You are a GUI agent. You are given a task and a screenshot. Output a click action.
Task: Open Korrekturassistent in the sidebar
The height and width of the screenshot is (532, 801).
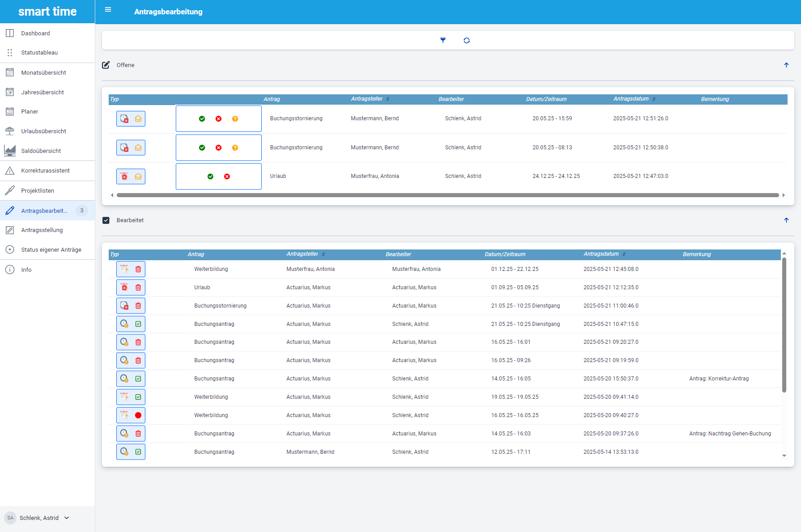pyautogui.click(x=45, y=171)
